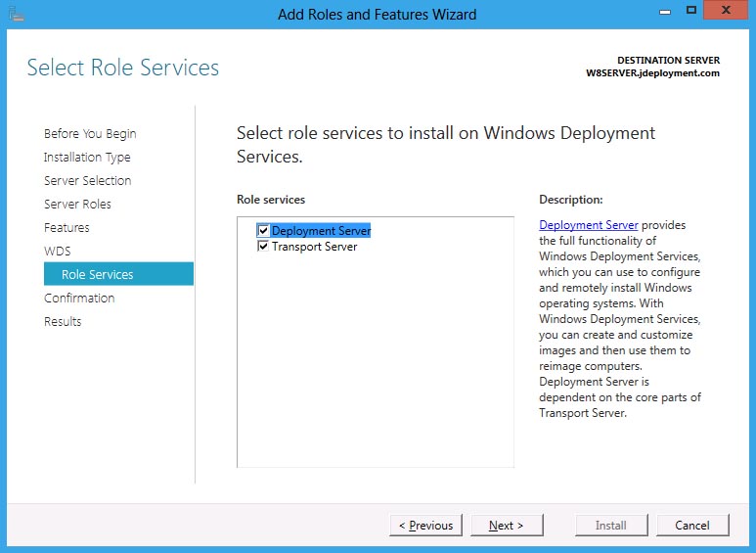The height and width of the screenshot is (553, 756).
Task: Minimize the Add Roles and Features Wizard
Action: pos(663,11)
